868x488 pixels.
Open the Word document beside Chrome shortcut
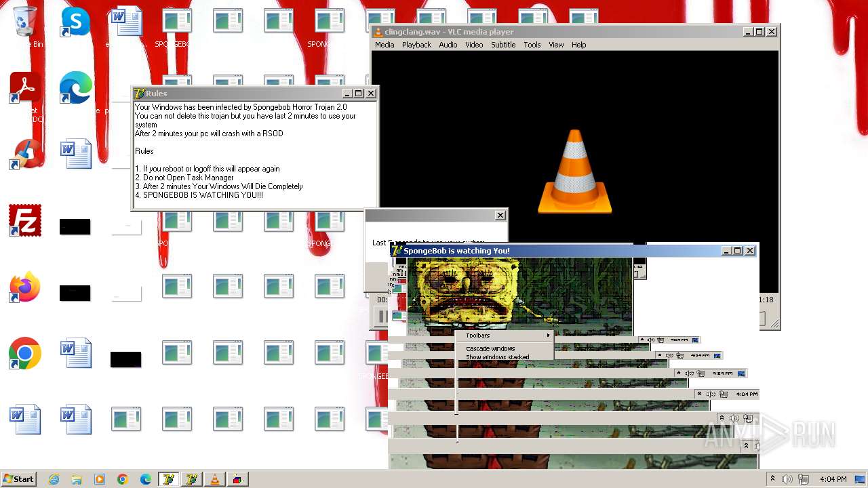pyautogui.click(x=75, y=353)
